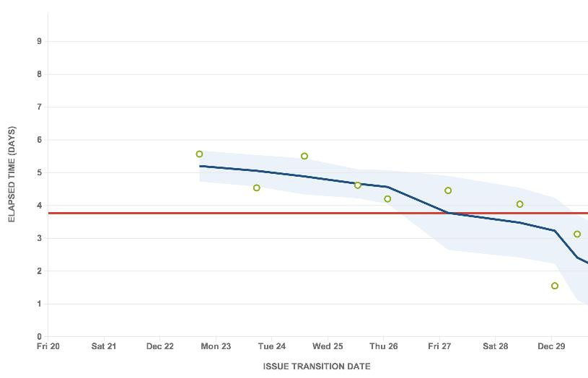Viewport: 588px width, 378px height.
Task: Click the Issue Transition Date axis title
Action: (317, 366)
